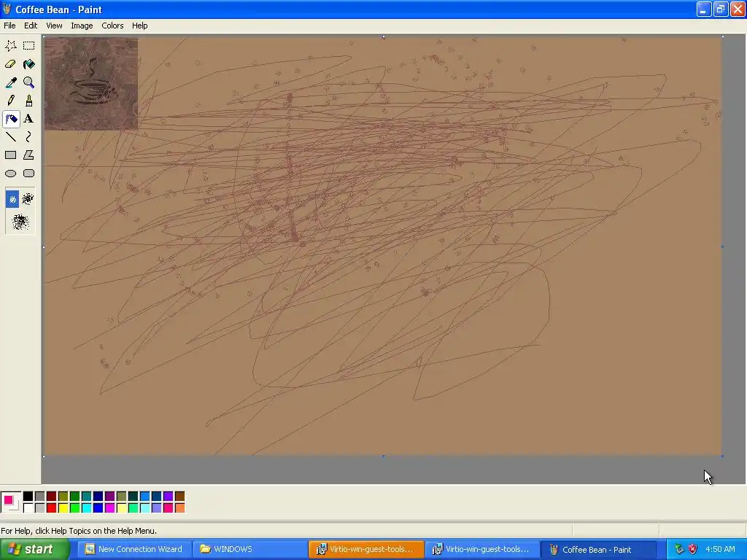The height and width of the screenshot is (560, 747).
Task: Select the Polygon tool
Action: pos(29,155)
